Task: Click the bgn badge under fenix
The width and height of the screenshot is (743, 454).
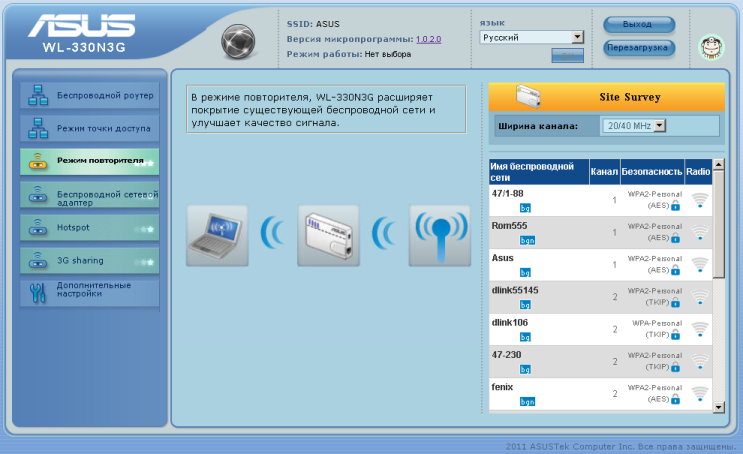Action: tap(527, 401)
